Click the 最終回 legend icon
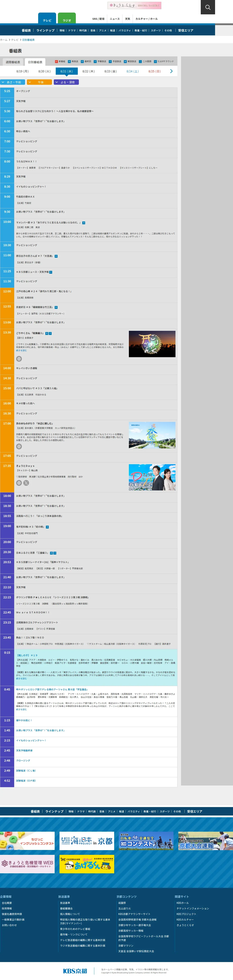Viewport: 233px width, 980px height. 82,61
